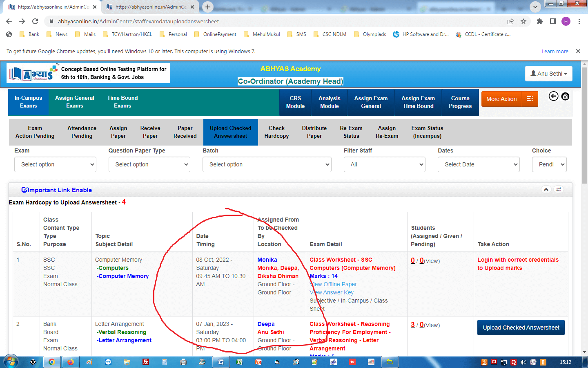
Task: Click the orange More Action button
Action: (x=509, y=99)
